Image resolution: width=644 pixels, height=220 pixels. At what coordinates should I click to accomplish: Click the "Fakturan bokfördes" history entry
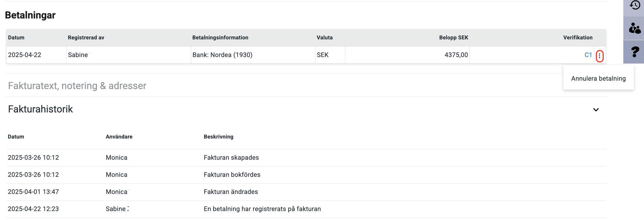(x=232, y=175)
